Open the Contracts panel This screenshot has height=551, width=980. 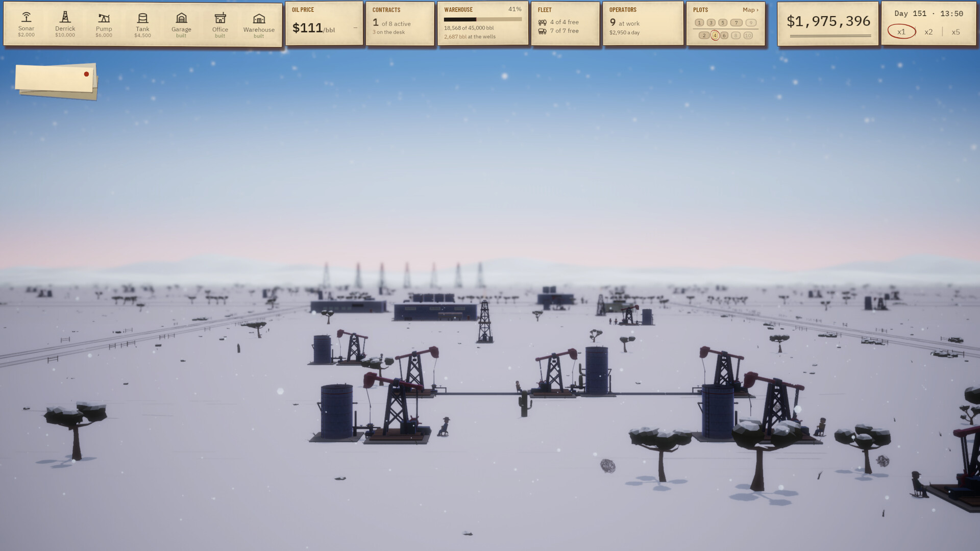[400, 23]
